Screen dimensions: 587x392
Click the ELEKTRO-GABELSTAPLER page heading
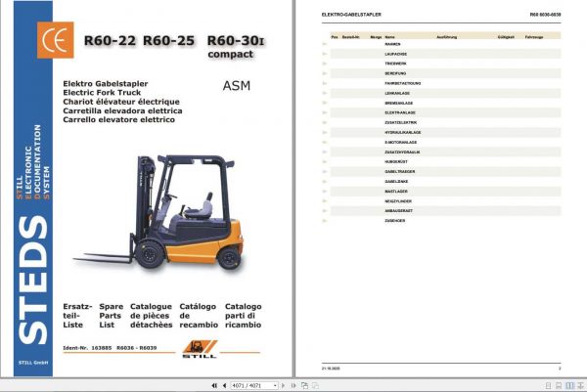click(351, 15)
